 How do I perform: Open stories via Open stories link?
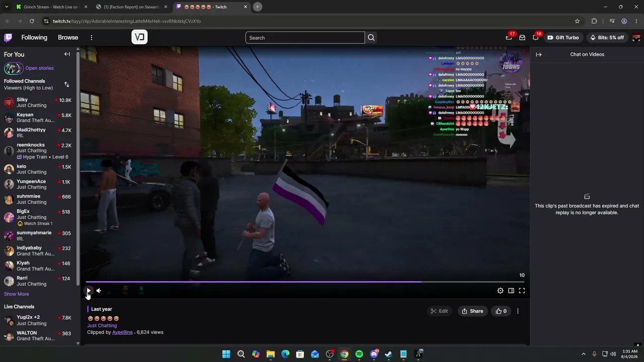point(39,68)
